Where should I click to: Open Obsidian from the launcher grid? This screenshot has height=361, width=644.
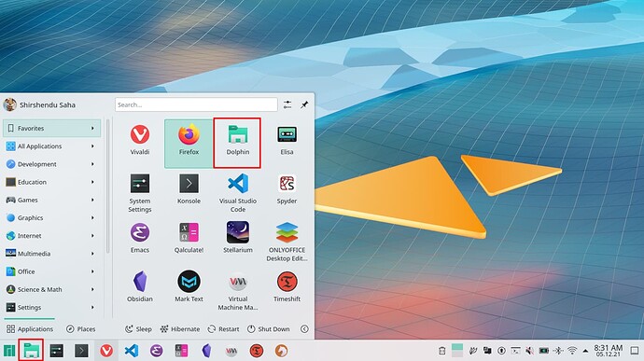tap(140, 286)
